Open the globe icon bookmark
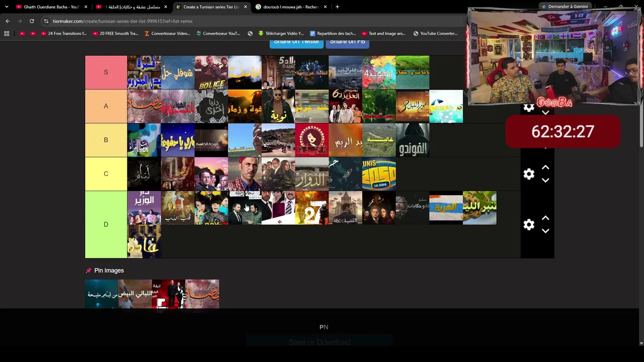Viewport: 644px width, 362px height. 250,34
